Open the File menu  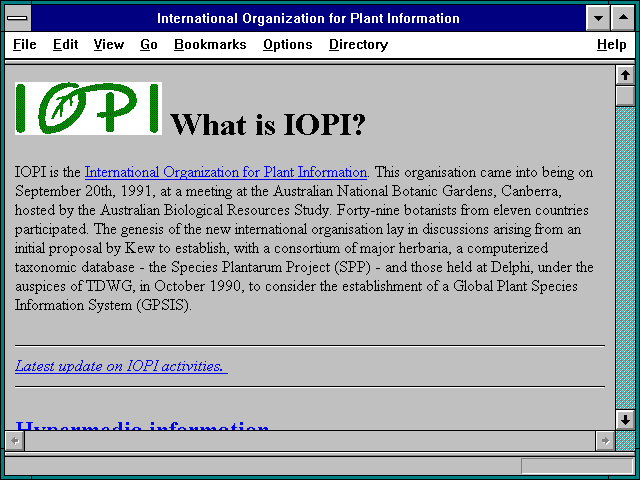(x=24, y=44)
